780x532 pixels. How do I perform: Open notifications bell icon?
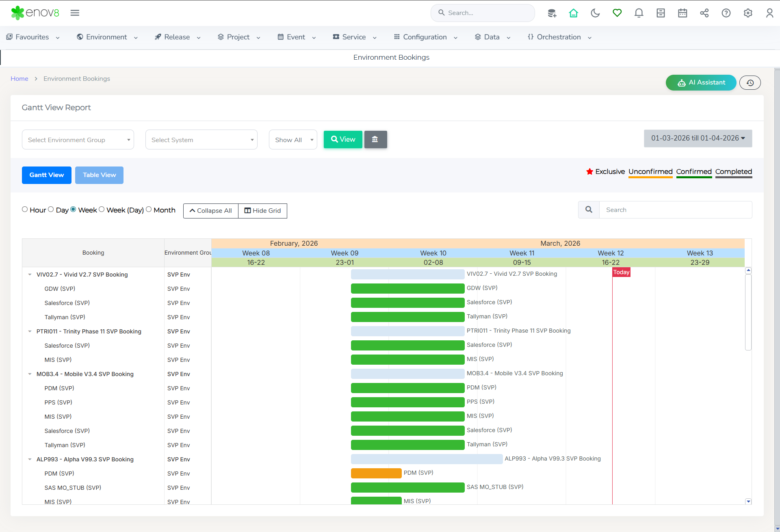point(639,13)
